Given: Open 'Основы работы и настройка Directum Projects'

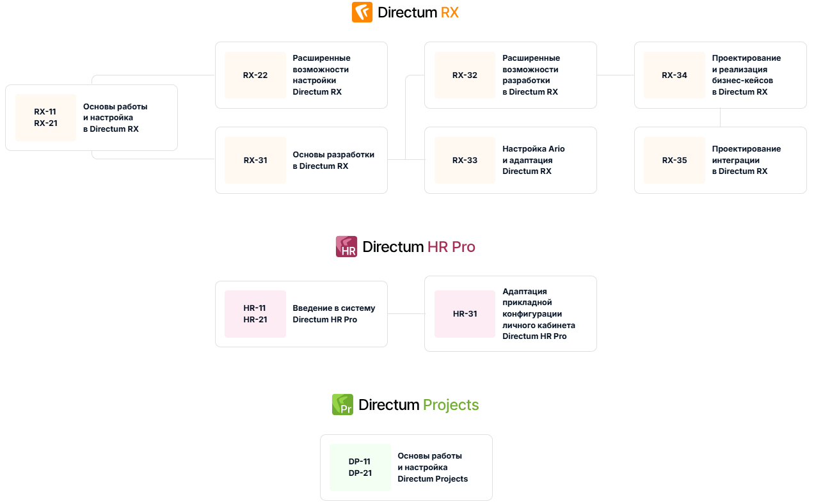Looking at the screenshot, I should [x=406, y=468].
